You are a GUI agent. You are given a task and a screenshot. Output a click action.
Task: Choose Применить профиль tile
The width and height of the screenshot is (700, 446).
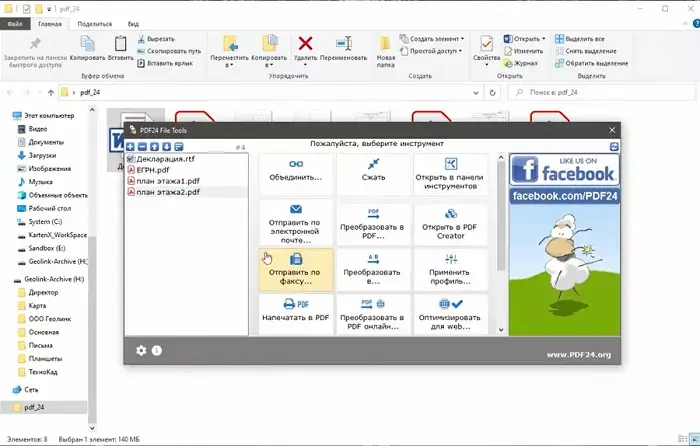tap(450, 270)
